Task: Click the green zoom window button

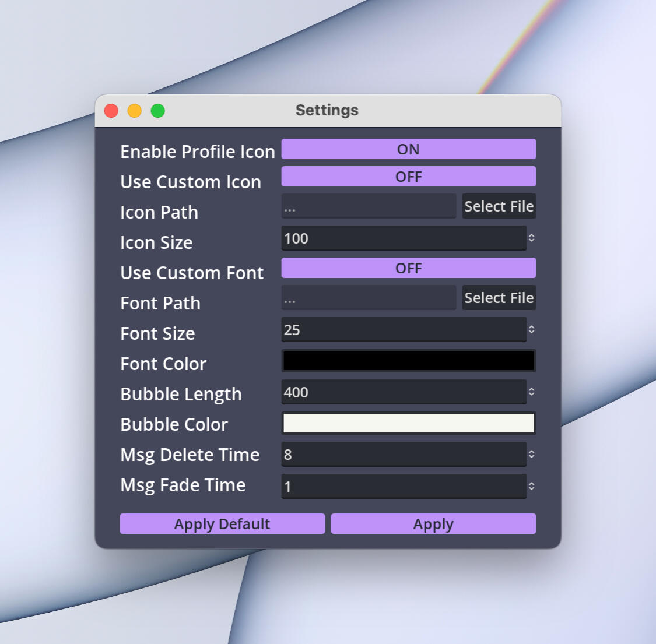Action: [158, 111]
